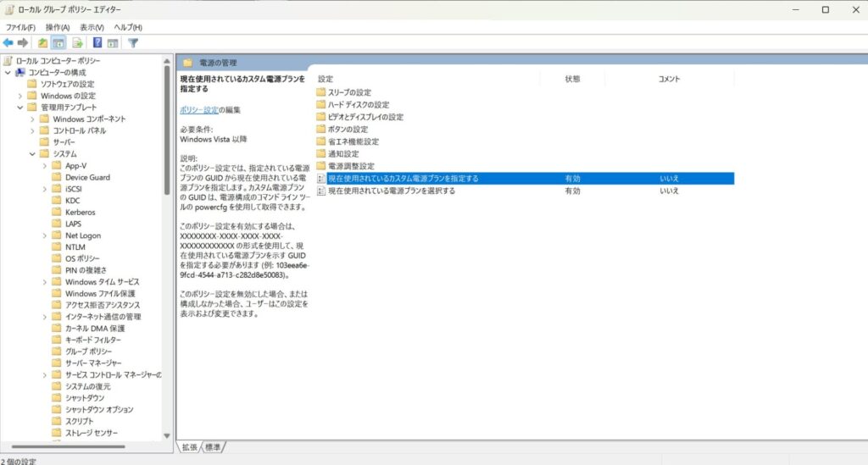Screen dimensions: 868x465
Task: Click the 状態 column header
Action: click(572, 79)
